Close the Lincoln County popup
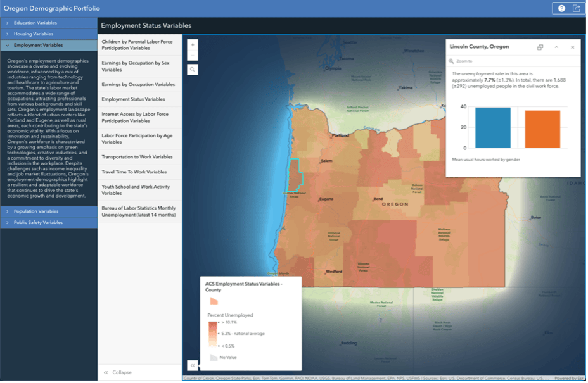Viewport: 588px width, 383px height. pos(573,47)
